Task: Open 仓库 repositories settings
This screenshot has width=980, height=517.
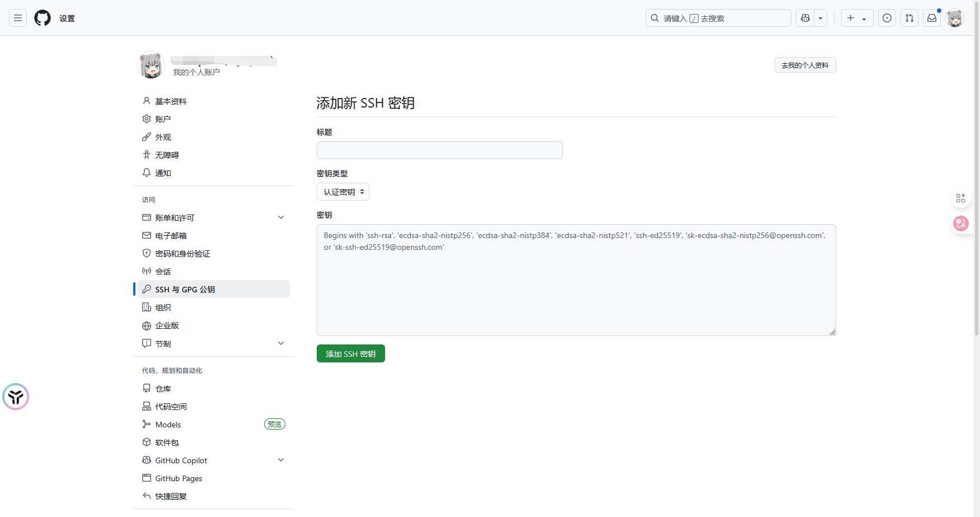Action: (214, 388)
